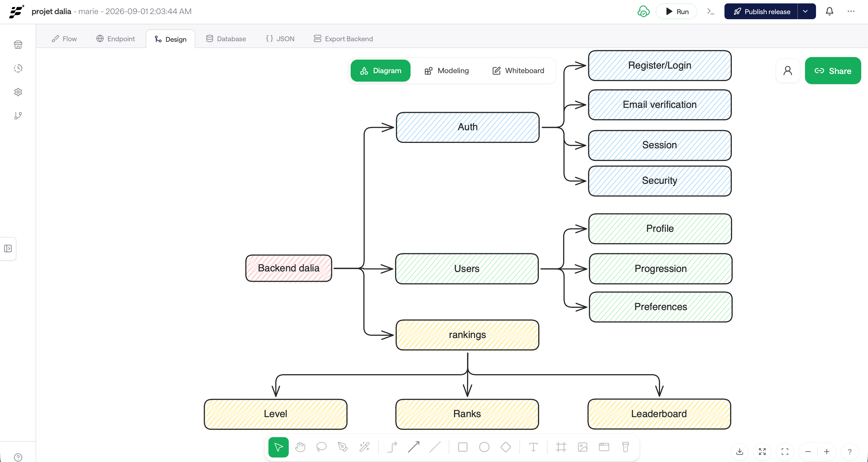The image size is (868, 462).
Task: Switch to the Flow tab
Action: tap(64, 39)
